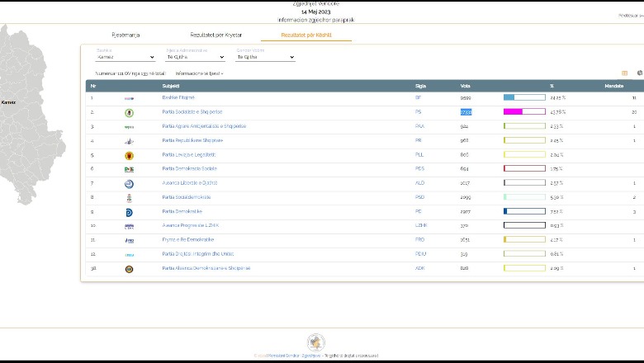
Task: Click the Partia Demokratike logo icon
Action: (129, 212)
